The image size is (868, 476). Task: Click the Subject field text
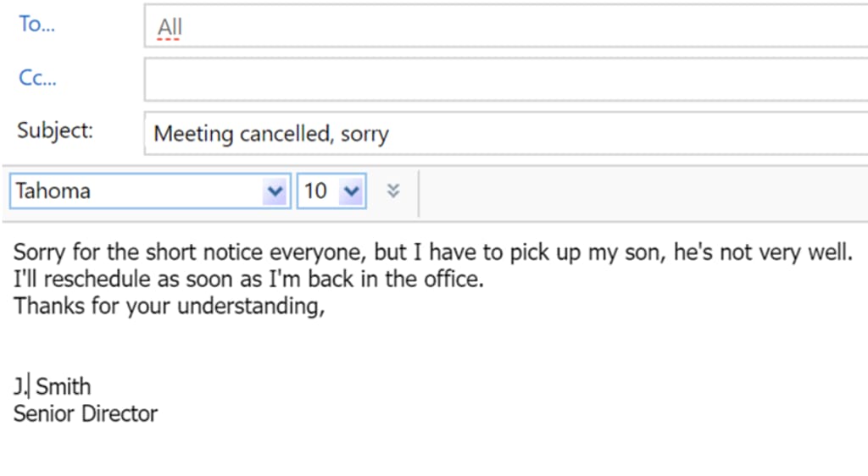tap(271, 134)
